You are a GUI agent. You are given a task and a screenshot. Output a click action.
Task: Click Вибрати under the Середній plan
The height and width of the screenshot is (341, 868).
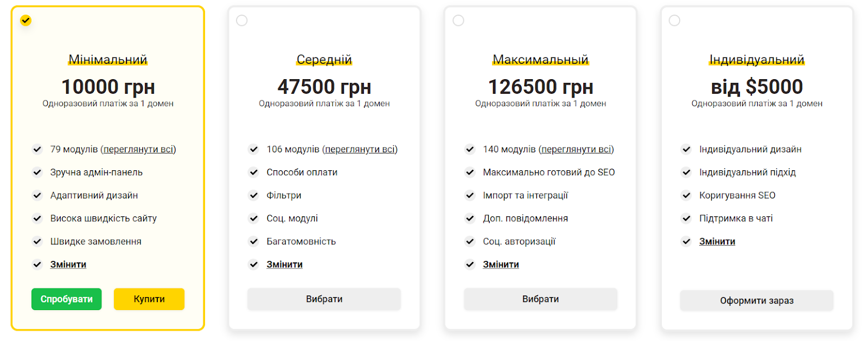(324, 299)
